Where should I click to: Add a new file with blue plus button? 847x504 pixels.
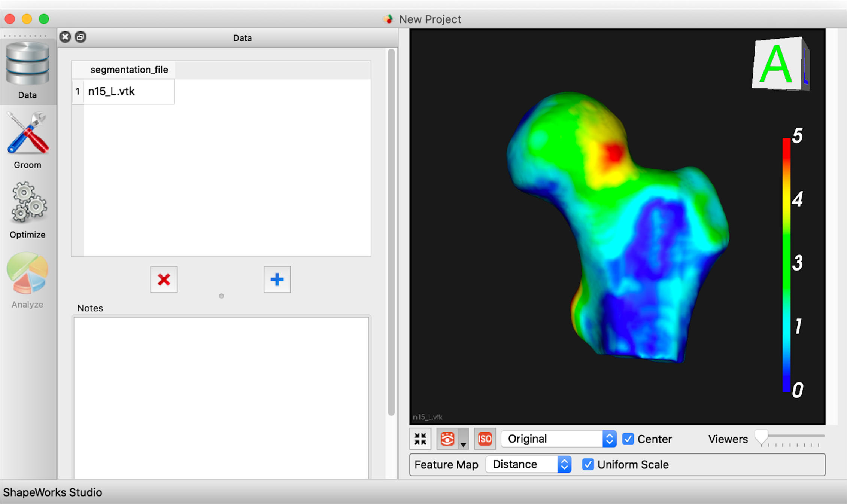(277, 280)
